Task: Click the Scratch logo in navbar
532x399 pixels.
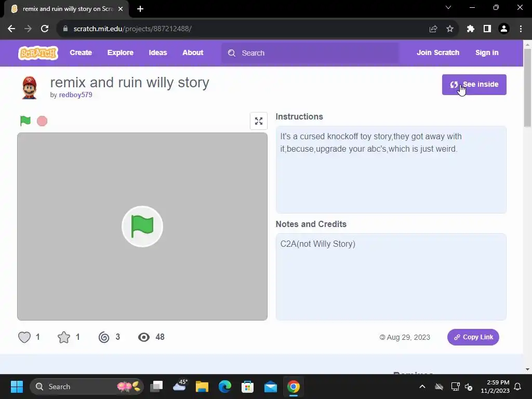Action: click(x=38, y=53)
